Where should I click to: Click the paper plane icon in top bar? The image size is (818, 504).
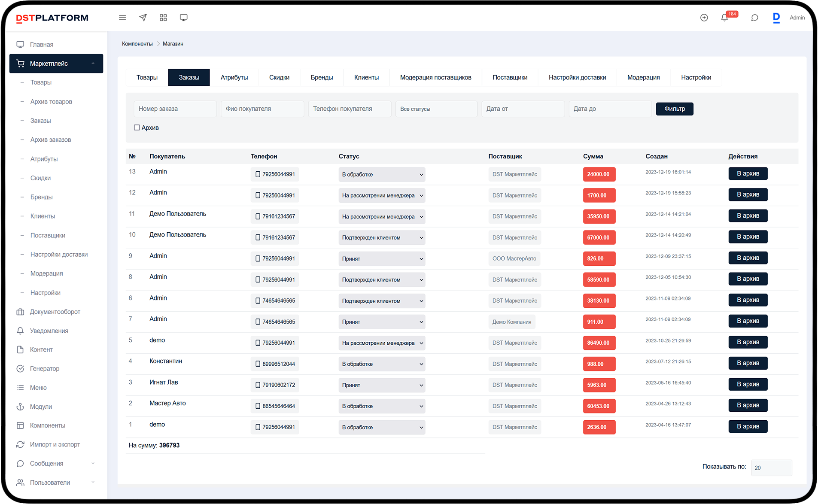[143, 18]
